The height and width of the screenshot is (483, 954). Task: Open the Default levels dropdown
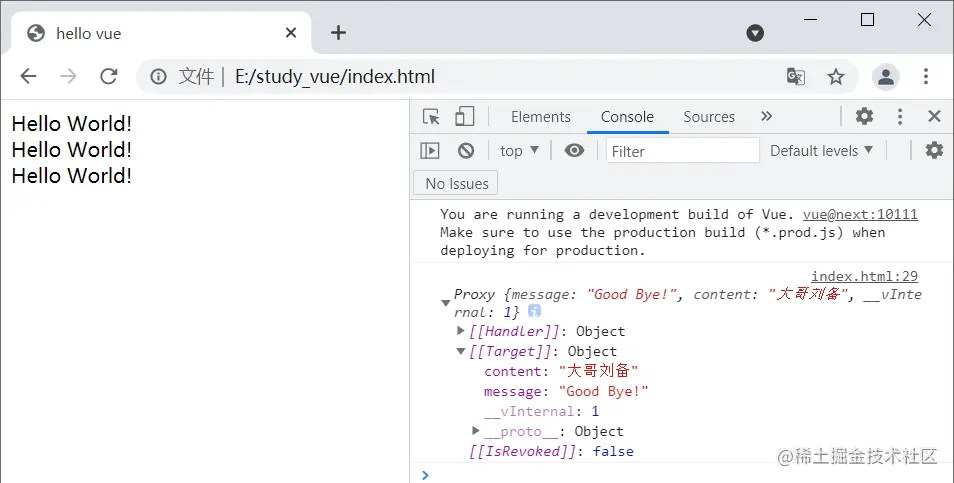[821, 150]
